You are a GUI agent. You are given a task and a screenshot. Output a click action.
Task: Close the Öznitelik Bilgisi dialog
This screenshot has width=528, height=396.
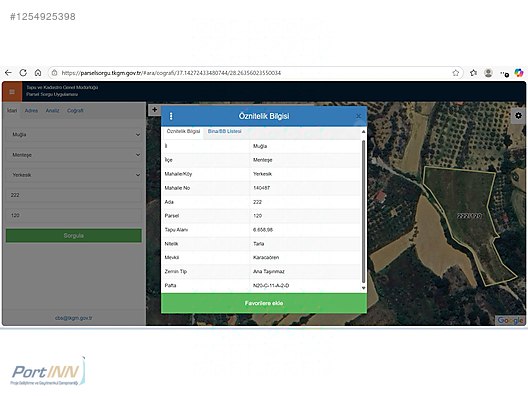pyautogui.click(x=359, y=116)
